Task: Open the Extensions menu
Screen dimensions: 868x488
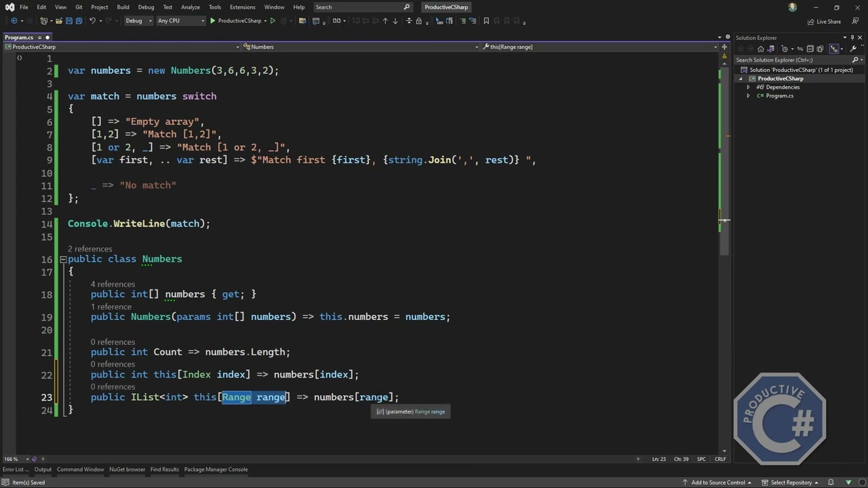Action: [242, 7]
